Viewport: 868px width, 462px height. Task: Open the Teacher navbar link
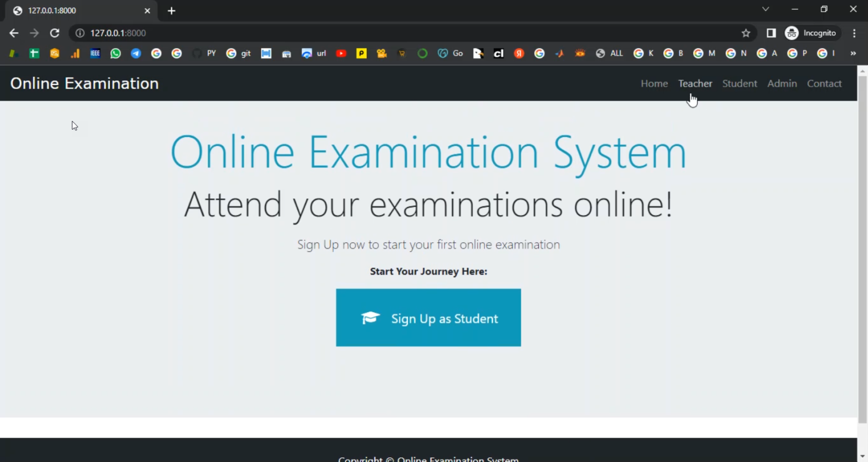[695, 83]
